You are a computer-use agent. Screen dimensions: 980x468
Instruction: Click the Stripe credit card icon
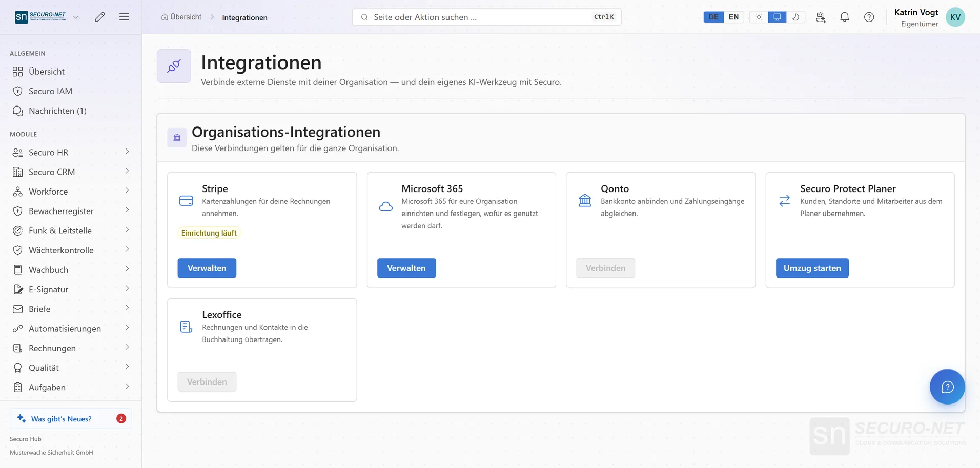[186, 201]
